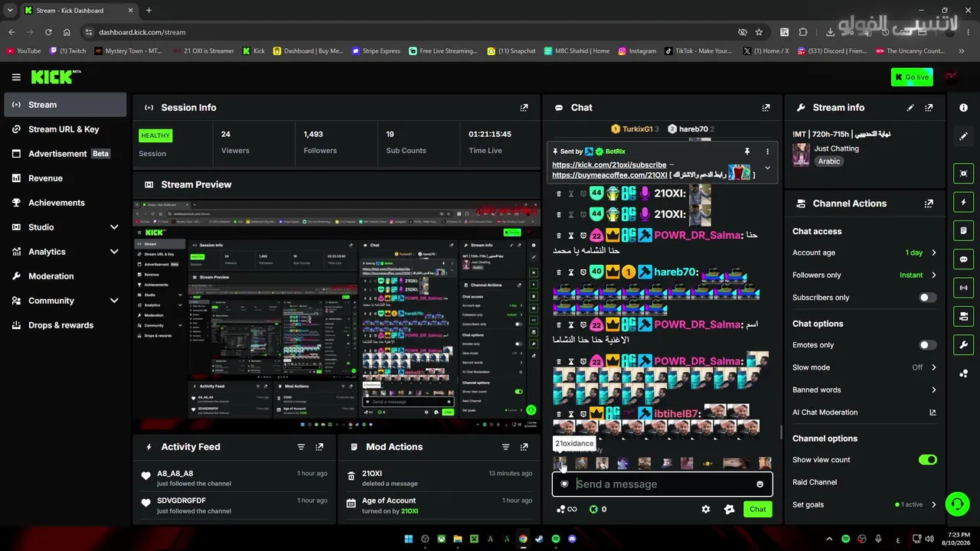Pop out the Mod Actions panel
The height and width of the screenshot is (551, 980).
(x=524, y=447)
